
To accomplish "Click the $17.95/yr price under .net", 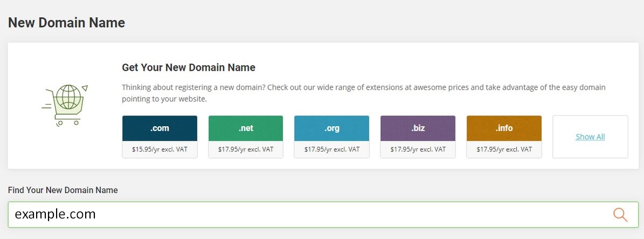I will point(246,149).
